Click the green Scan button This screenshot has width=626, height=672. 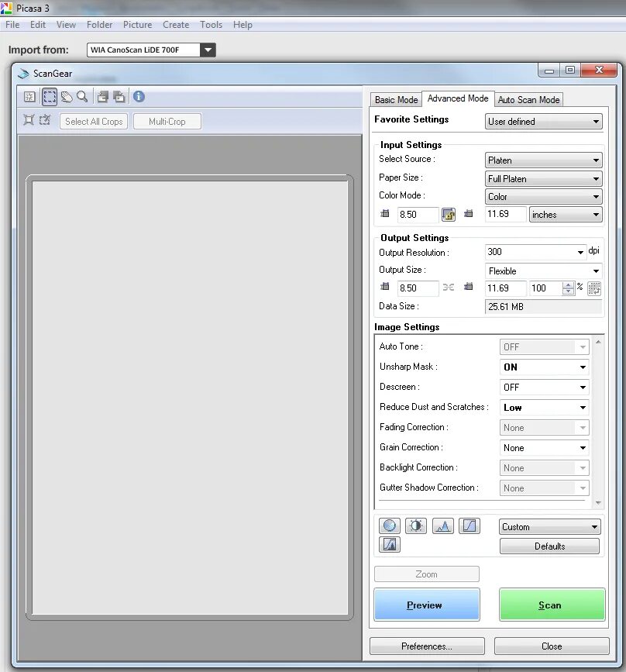pyautogui.click(x=552, y=605)
